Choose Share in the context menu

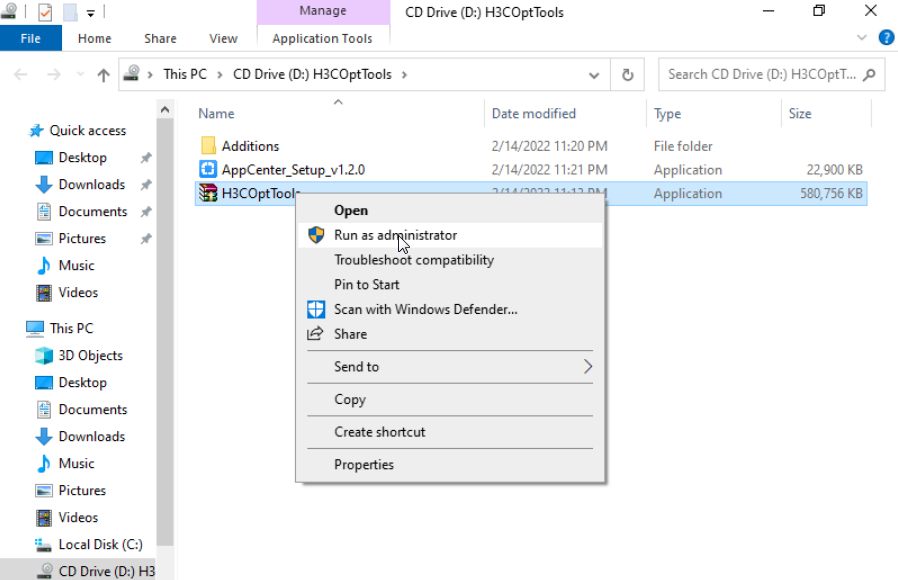click(x=450, y=334)
